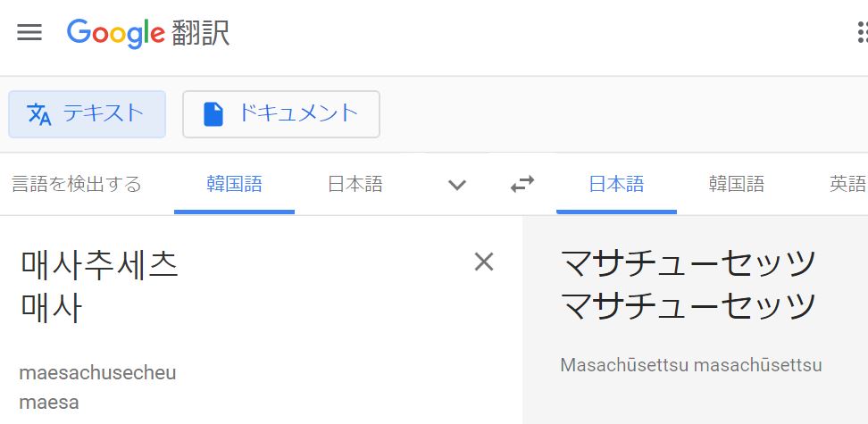Select 英語 as target language
Image resolution: width=868 pixels, height=424 pixels.
click(x=847, y=185)
